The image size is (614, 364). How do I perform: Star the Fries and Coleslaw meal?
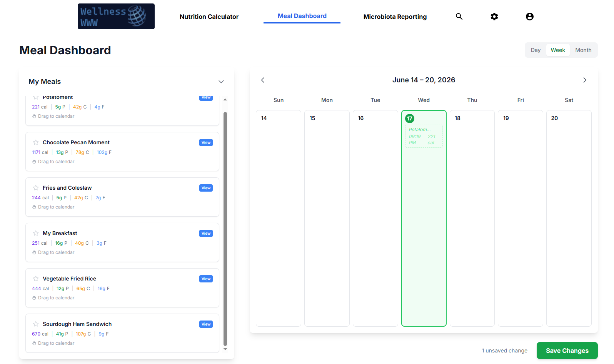coord(36,188)
